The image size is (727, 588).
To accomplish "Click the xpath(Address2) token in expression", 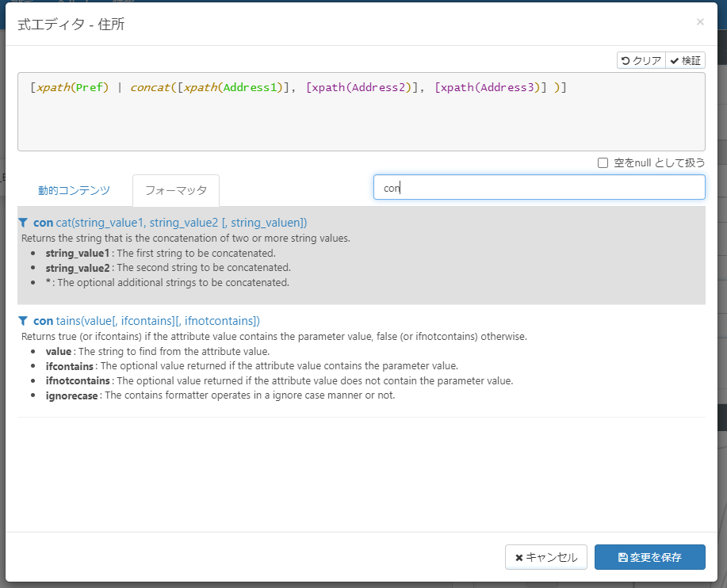I will [x=362, y=88].
